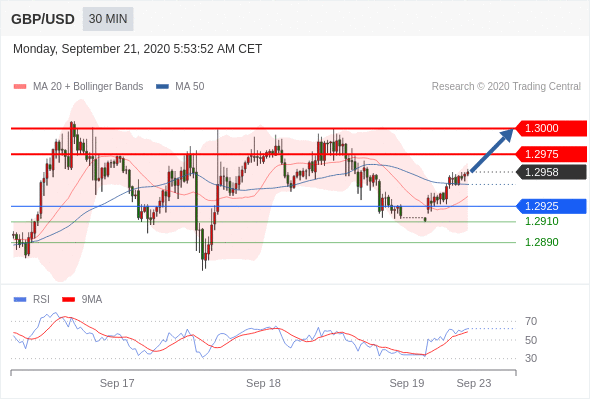This screenshot has width=590, height=400.
Task: Click the RSI 70 level label
Action: point(531,321)
